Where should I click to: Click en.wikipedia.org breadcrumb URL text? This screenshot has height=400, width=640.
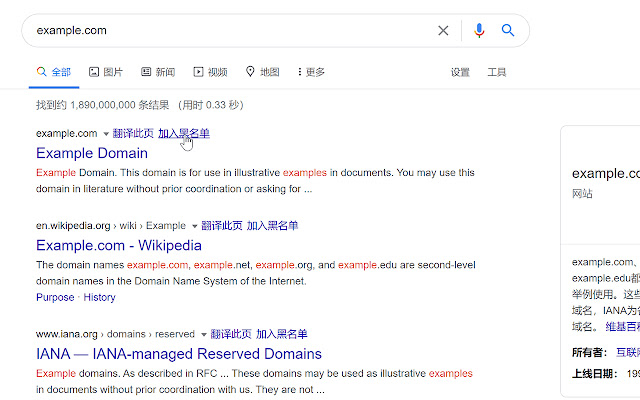pyautogui.click(x=73, y=226)
